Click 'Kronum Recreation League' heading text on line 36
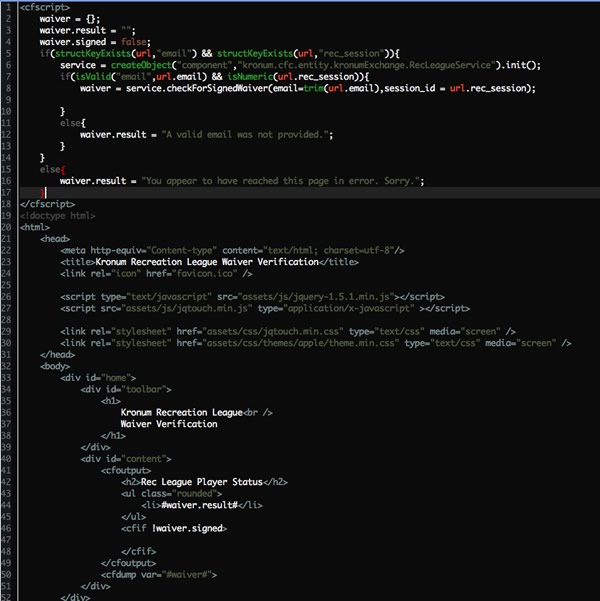Screen dimensions: 600x601 point(182,412)
